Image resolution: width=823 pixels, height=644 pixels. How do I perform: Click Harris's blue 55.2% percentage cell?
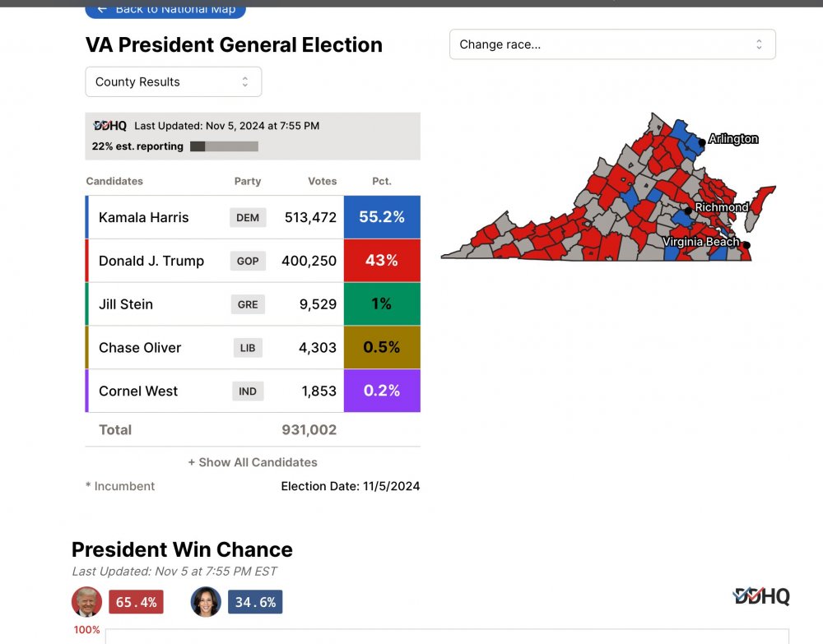[382, 217]
